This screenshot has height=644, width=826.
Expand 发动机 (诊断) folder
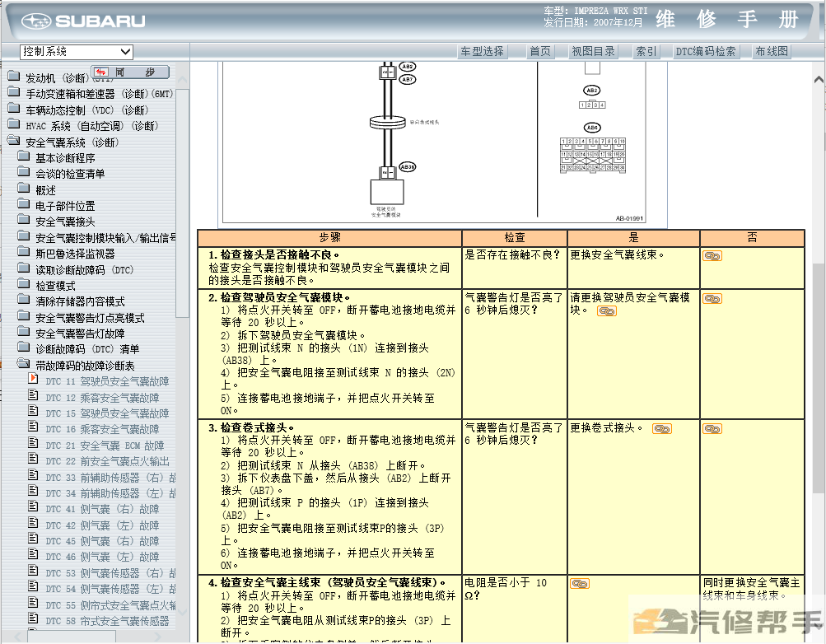coord(14,77)
